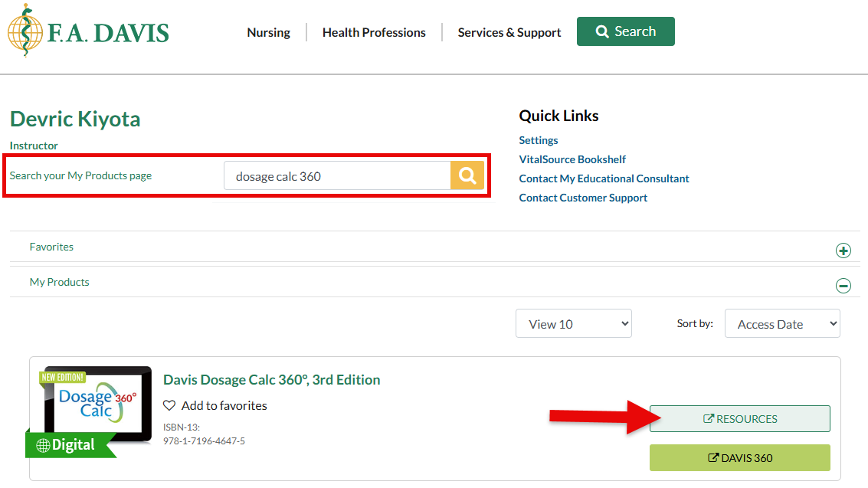Click the heart icon to favorite
This screenshot has height=488, width=868.
tap(170, 405)
